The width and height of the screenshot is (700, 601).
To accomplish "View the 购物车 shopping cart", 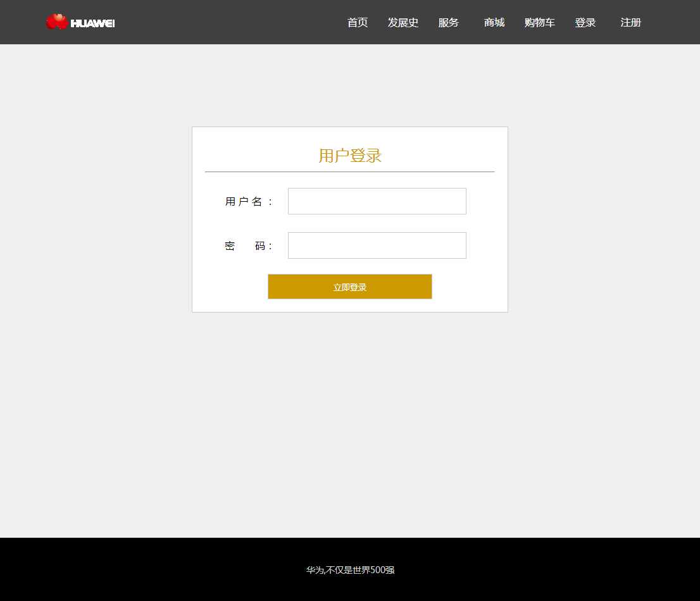I will point(540,23).
